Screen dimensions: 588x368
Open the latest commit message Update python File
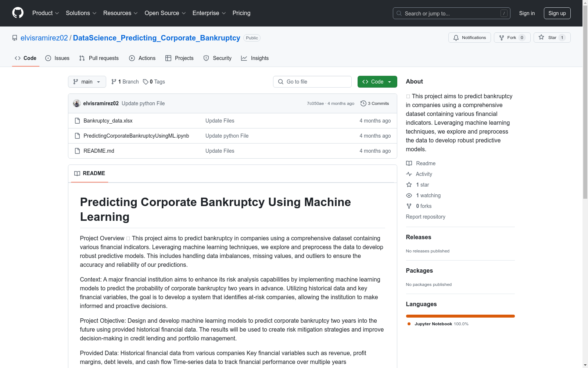143,103
